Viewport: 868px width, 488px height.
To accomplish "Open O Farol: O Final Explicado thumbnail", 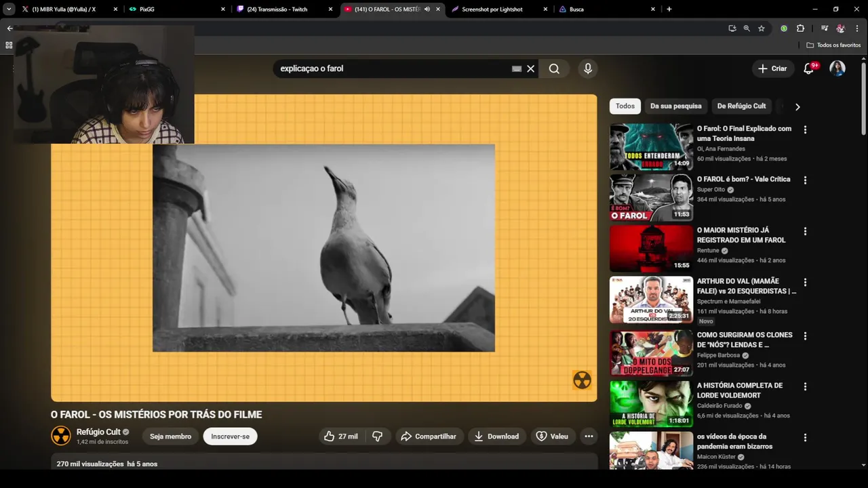I will (651, 146).
